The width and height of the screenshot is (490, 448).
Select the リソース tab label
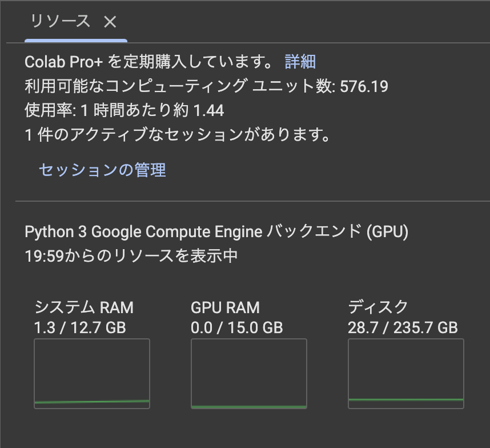pos(61,22)
